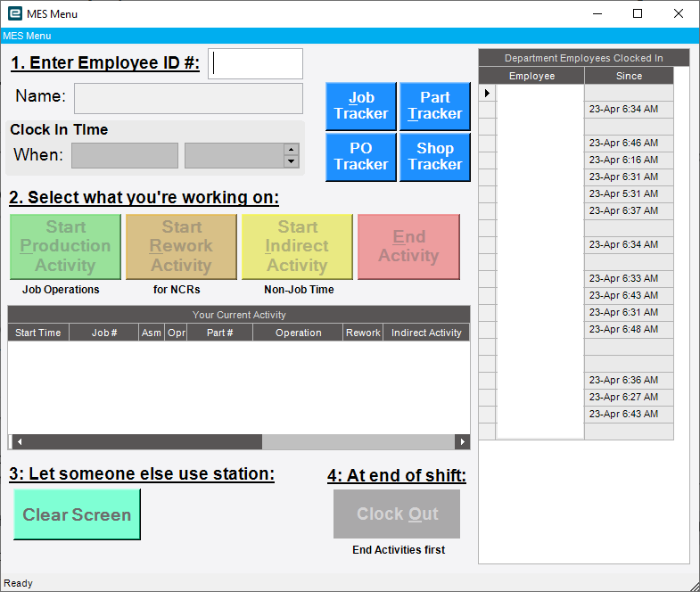Click Start Production Activity button

coord(65,247)
